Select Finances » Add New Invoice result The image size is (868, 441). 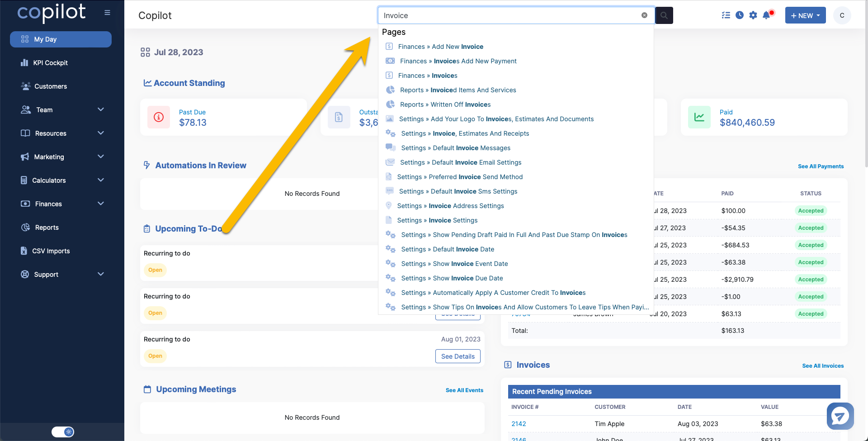[x=440, y=47]
